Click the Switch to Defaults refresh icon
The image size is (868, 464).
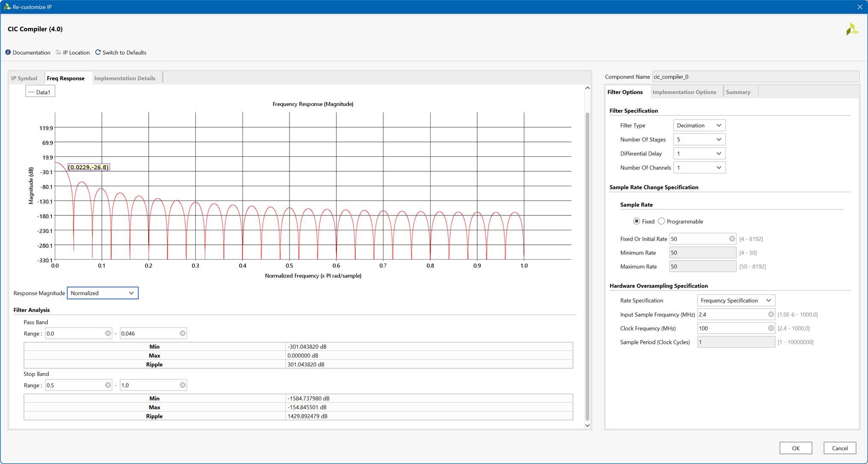pyautogui.click(x=98, y=52)
